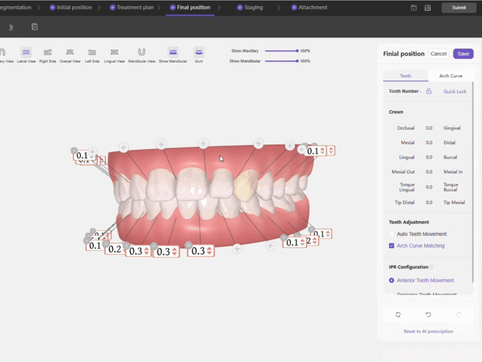This screenshot has width=482, height=362.
Task: Switch to the Teeth tab
Action: (x=406, y=76)
